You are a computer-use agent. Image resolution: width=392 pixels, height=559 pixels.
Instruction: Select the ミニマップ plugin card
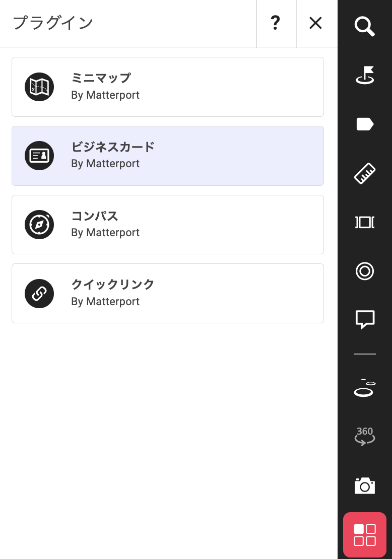pos(168,87)
